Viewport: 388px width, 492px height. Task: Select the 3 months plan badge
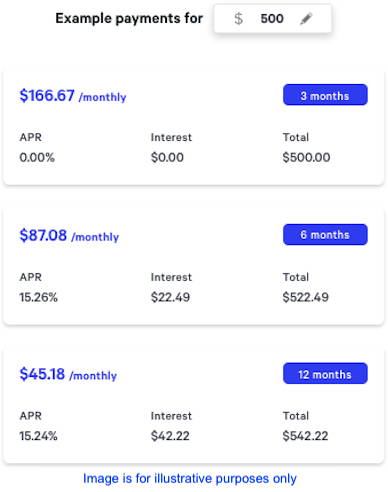(x=325, y=95)
